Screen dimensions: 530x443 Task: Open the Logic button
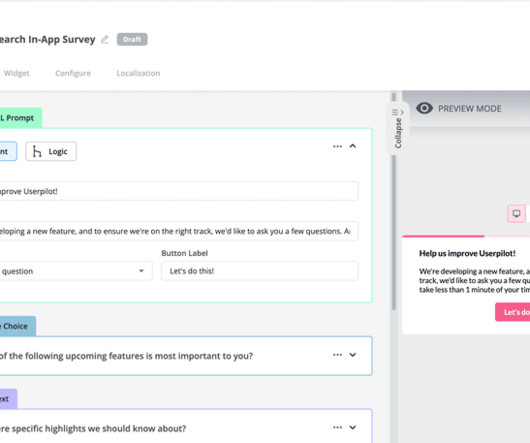[x=51, y=151]
